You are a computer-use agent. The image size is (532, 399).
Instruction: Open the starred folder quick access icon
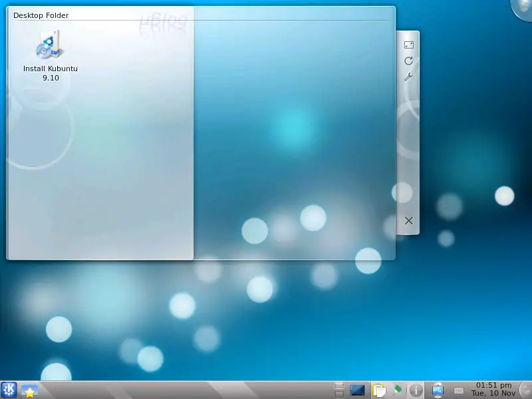click(29, 391)
